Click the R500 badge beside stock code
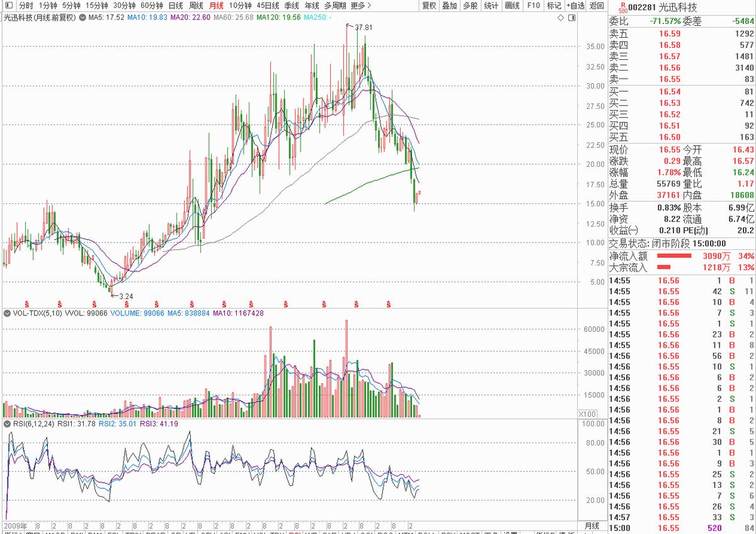756x534 pixels. click(x=622, y=8)
